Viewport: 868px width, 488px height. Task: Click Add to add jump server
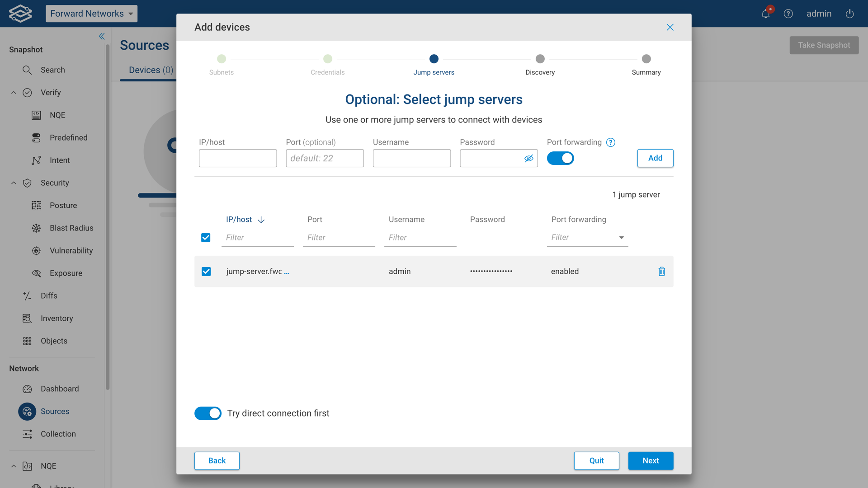pos(655,158)
